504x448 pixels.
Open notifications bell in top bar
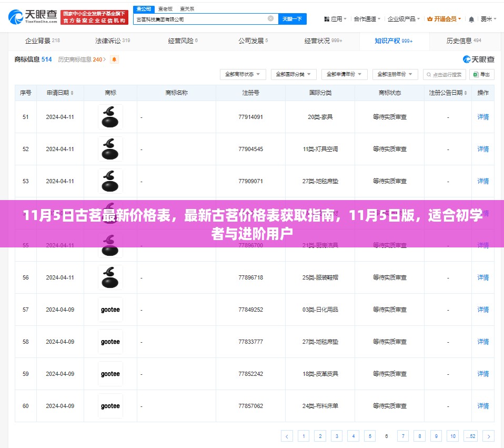pyautogui.click(x=471, y=19)
